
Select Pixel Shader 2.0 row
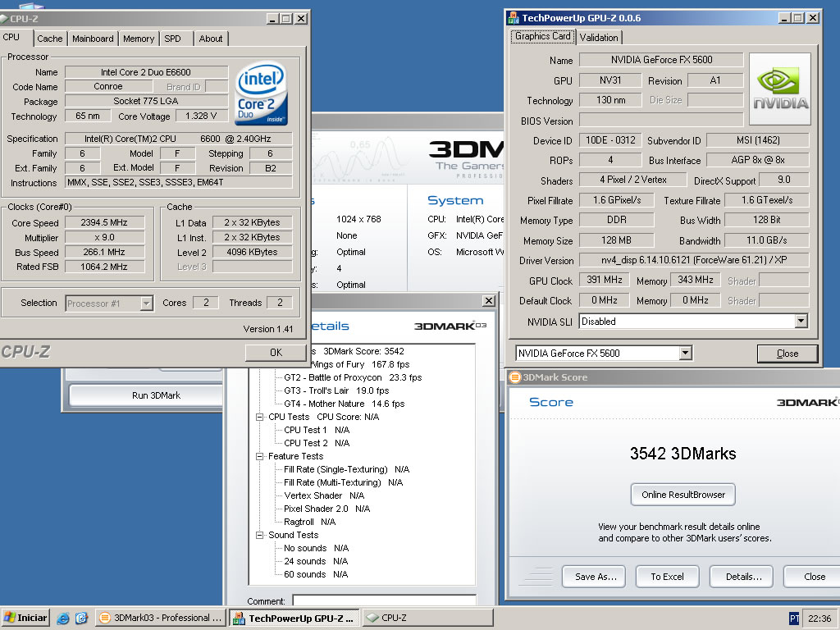326,509
